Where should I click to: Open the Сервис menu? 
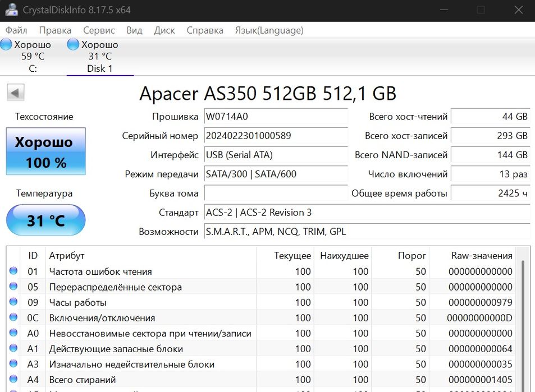(99, 30)
